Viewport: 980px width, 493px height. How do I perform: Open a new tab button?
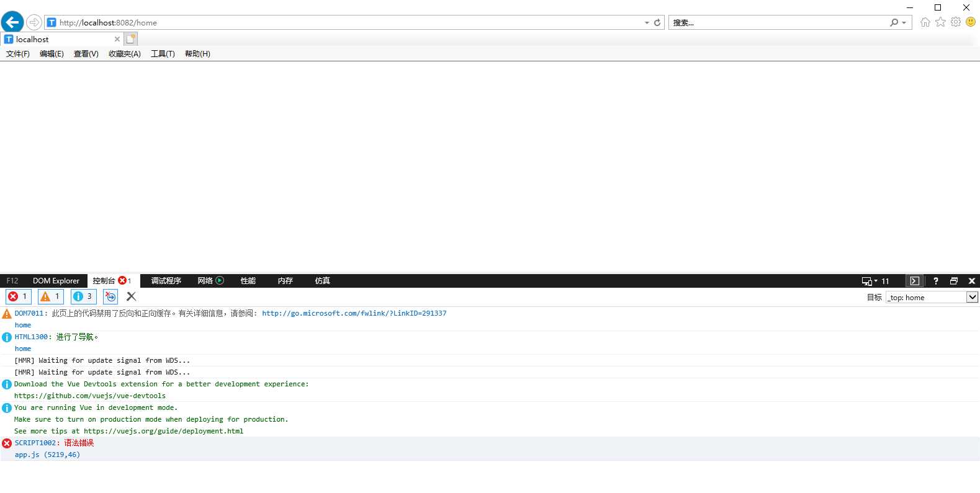click(x=131, y=39)
